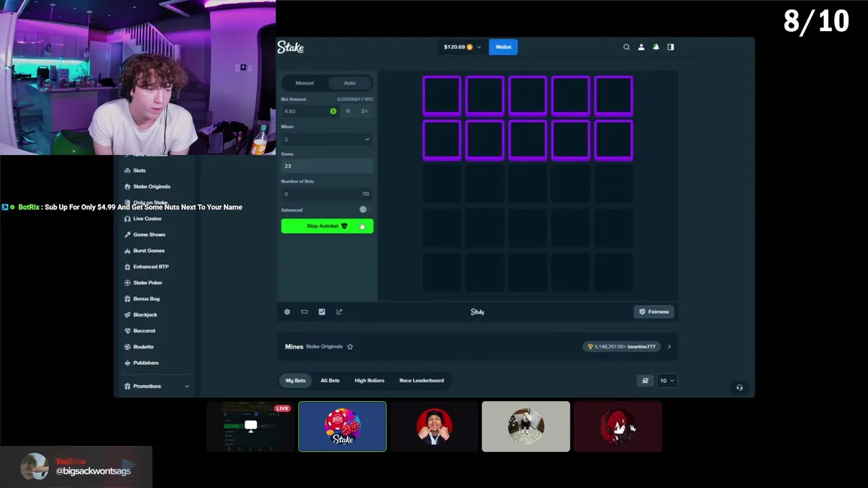
Task: Open the notifications bell icon
Action: tap(656, 47)
